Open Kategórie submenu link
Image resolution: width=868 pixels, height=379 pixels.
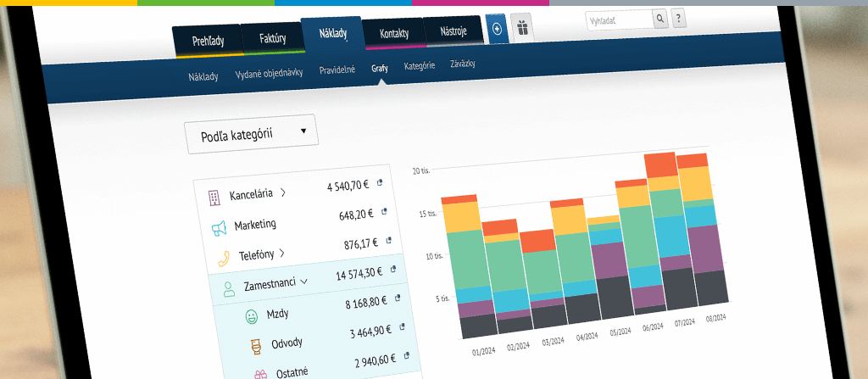(420, 65)
